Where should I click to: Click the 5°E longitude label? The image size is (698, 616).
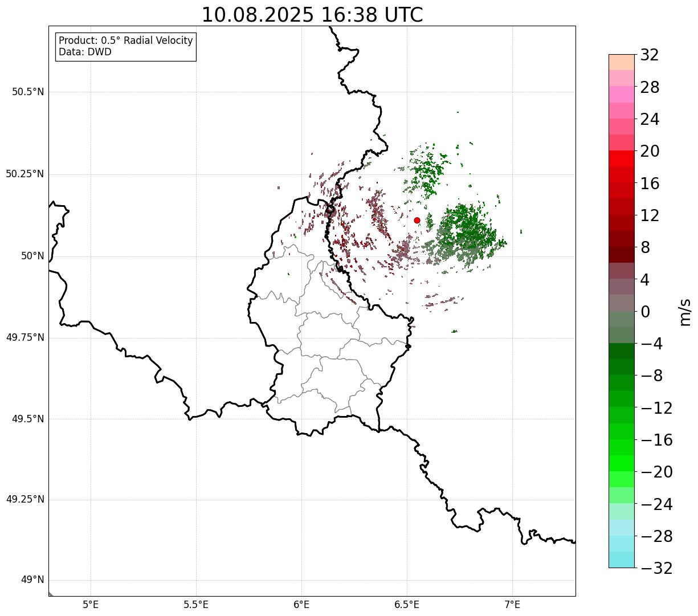pyautogui.click(x=91, y=605)
